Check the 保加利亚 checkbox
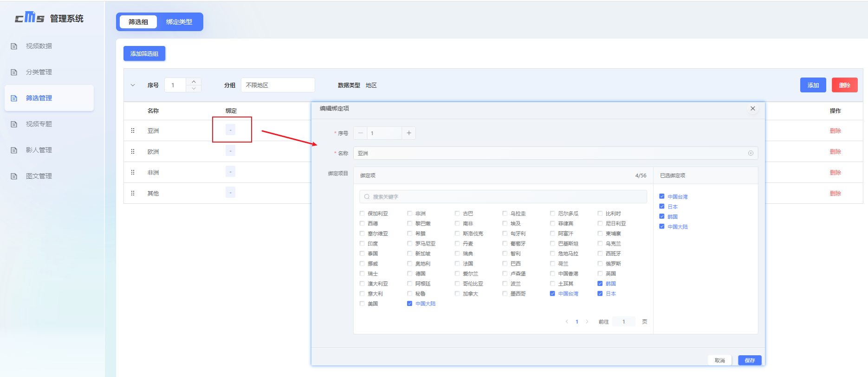868x377 pixels. click(362, 214)
